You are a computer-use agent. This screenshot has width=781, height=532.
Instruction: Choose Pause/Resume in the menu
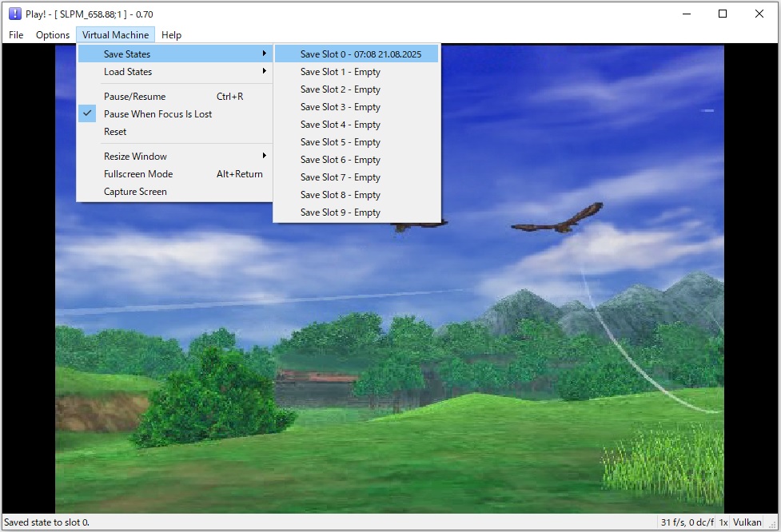[x=175, y=97]
